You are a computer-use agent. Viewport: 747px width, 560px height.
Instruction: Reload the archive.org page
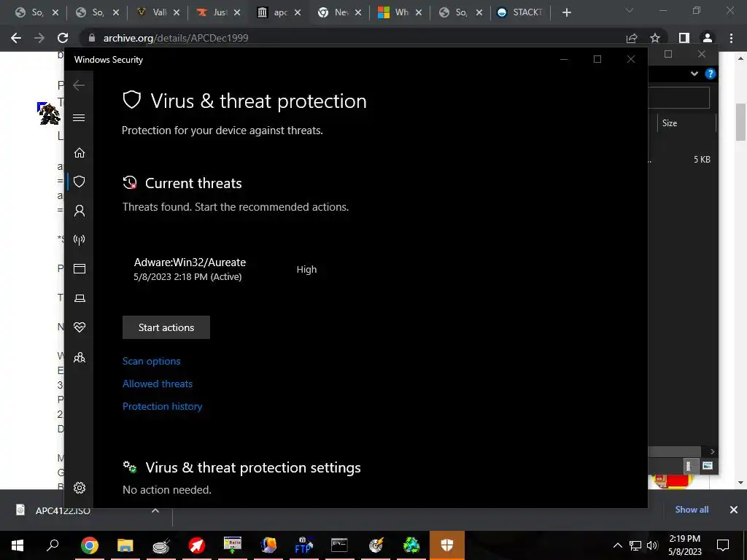click(63, 38)
